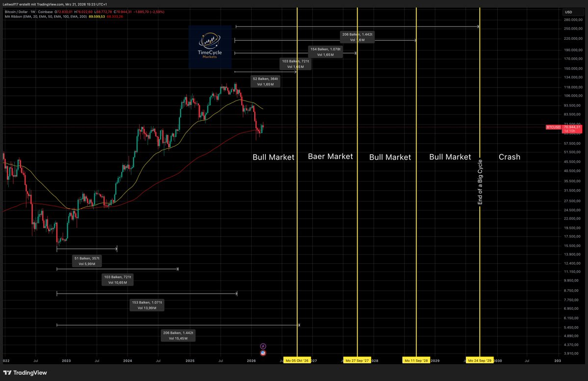Click the TradingView logo in the bottom corner

pos(8,373)
